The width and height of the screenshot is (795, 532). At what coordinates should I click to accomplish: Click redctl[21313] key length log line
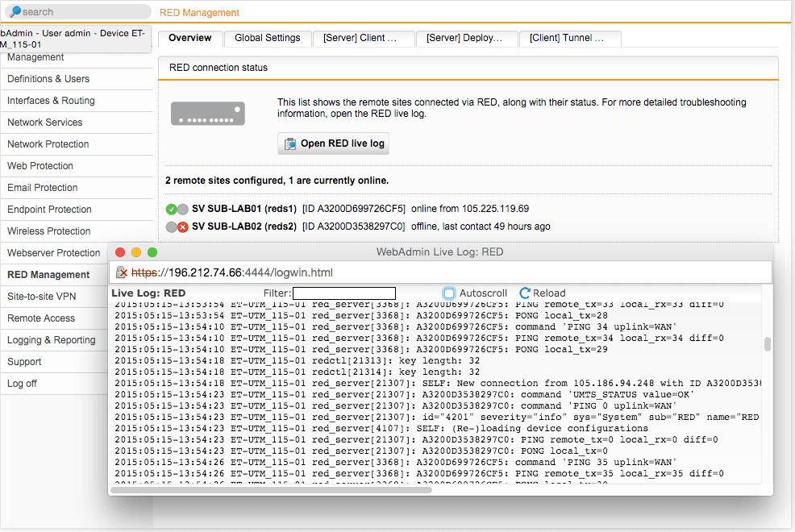point(297,361)
